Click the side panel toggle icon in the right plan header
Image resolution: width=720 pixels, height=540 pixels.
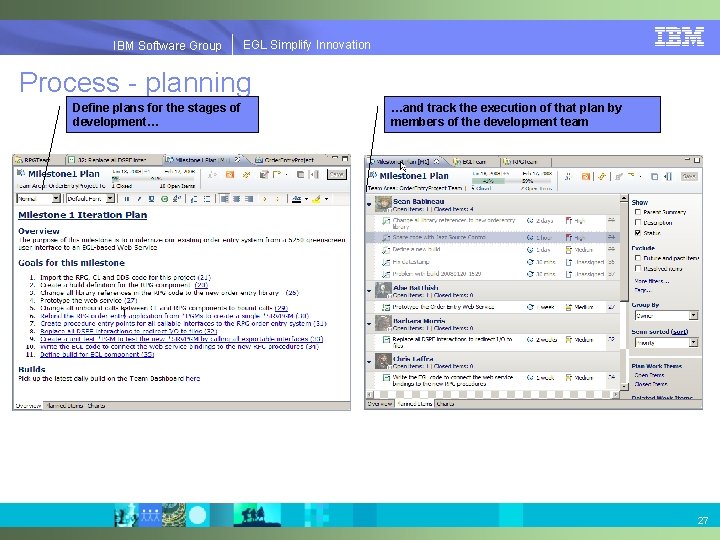(x=668, y=176)
